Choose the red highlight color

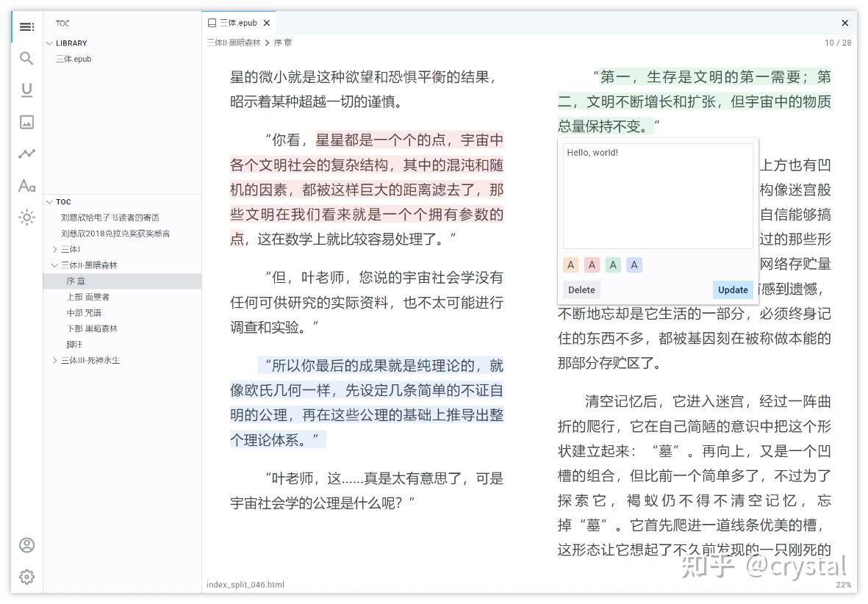(592, 265)
